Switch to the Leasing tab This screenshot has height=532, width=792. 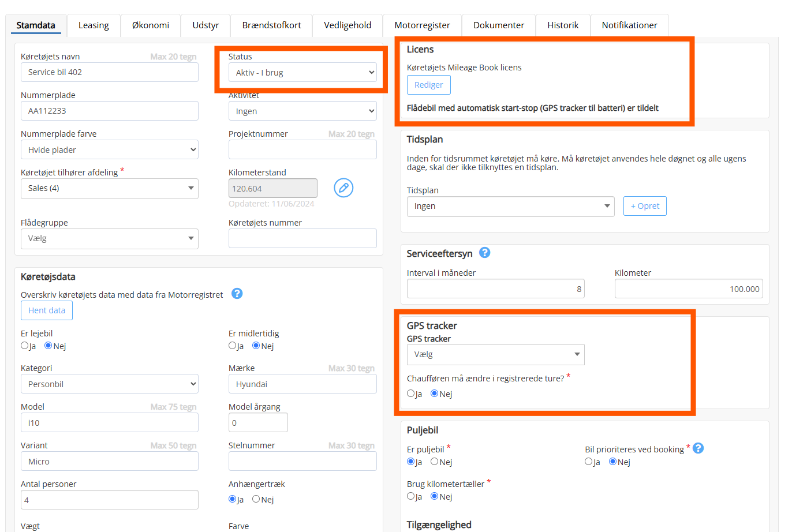click(94, 25)
